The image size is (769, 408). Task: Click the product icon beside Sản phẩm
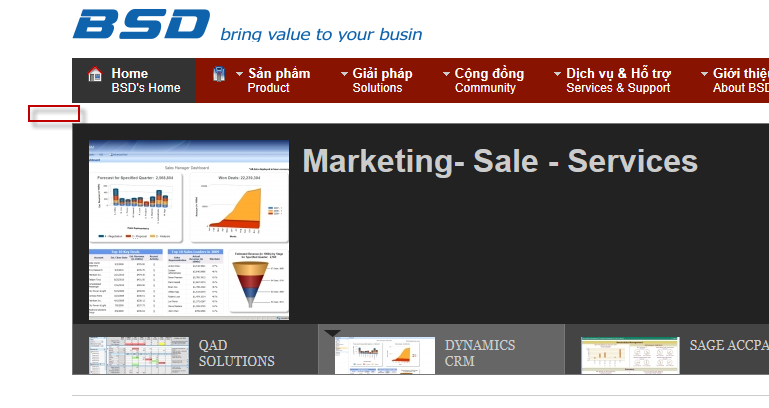219,74
